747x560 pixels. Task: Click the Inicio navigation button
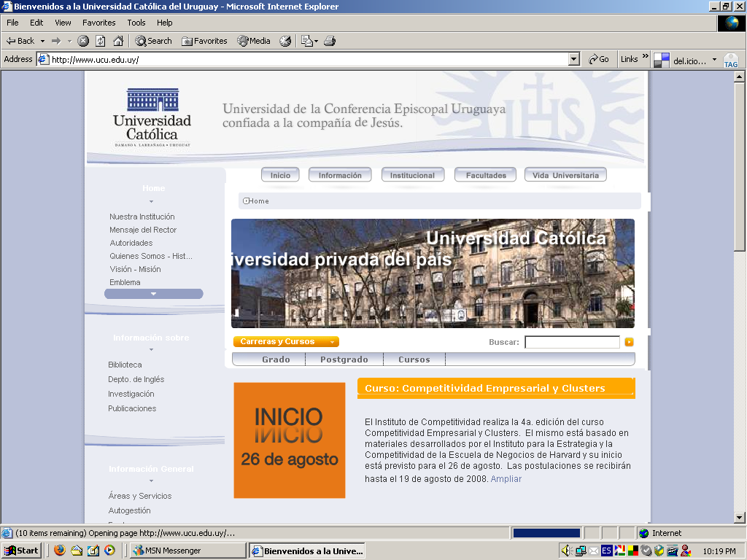click(280, 175)
